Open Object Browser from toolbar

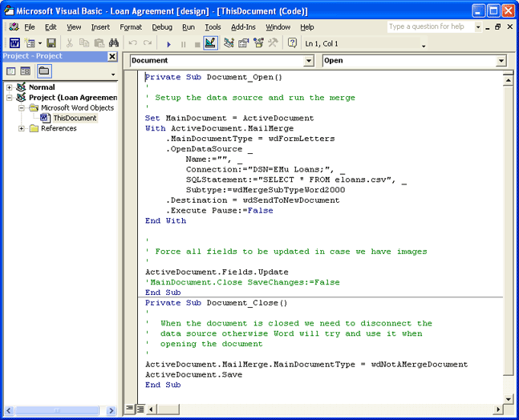[x=258, y=43]
